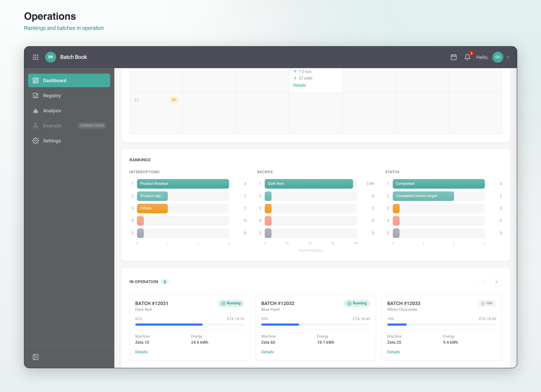Collapse the sidebar panel icon
The image size is (541, 392).
[x=36, y=357]
